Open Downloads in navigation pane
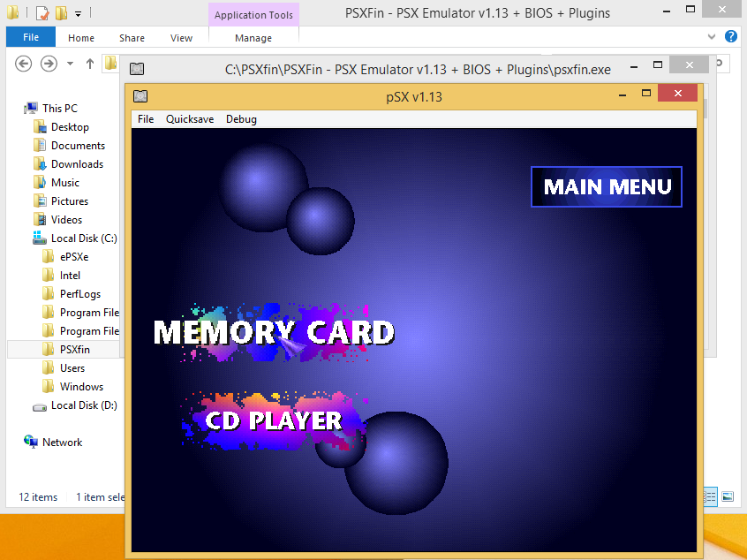This screenshot has width=747, height=560. pos(77,164)
